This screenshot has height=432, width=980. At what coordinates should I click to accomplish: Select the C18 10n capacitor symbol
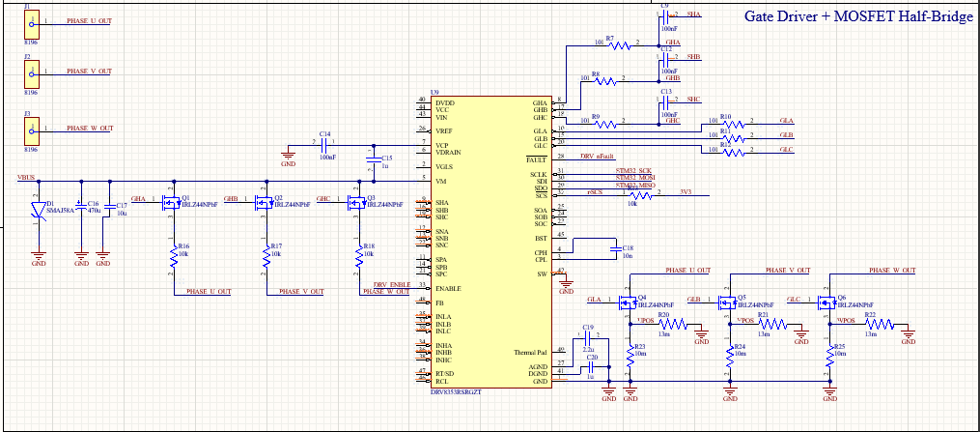(x=616, y=247)
